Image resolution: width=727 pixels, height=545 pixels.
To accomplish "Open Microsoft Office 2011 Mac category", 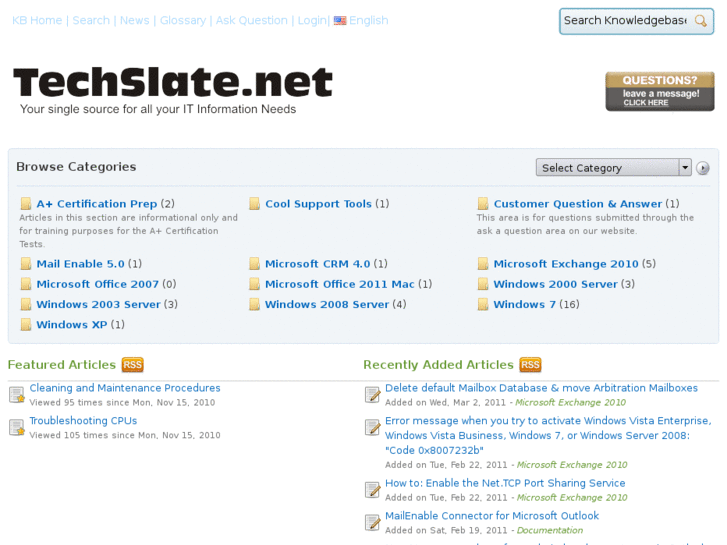I will click(x=340, y=284).
